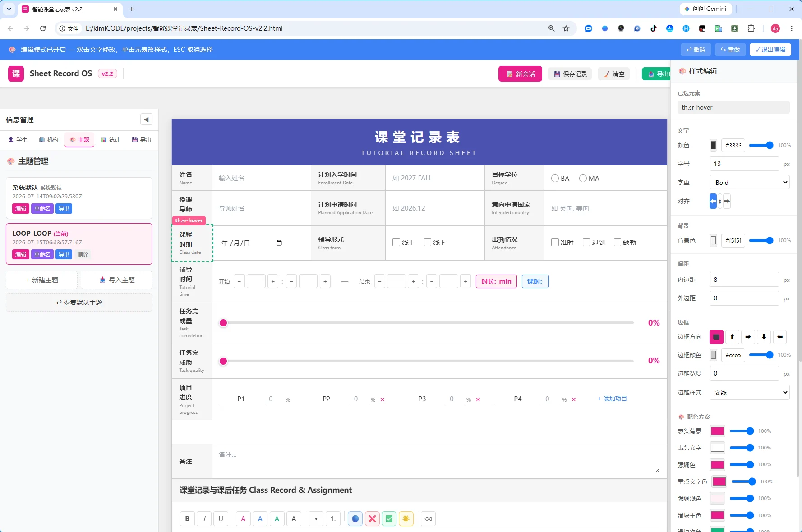Align text center in the style editor
The height and width of the screenshot is (532, 802).
click(x=720, y=201)
